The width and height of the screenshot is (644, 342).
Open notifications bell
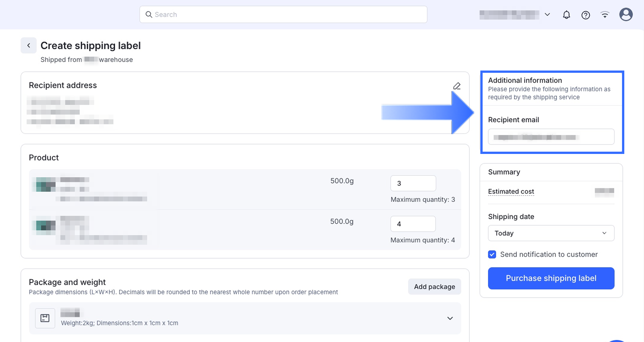point(566,15)
